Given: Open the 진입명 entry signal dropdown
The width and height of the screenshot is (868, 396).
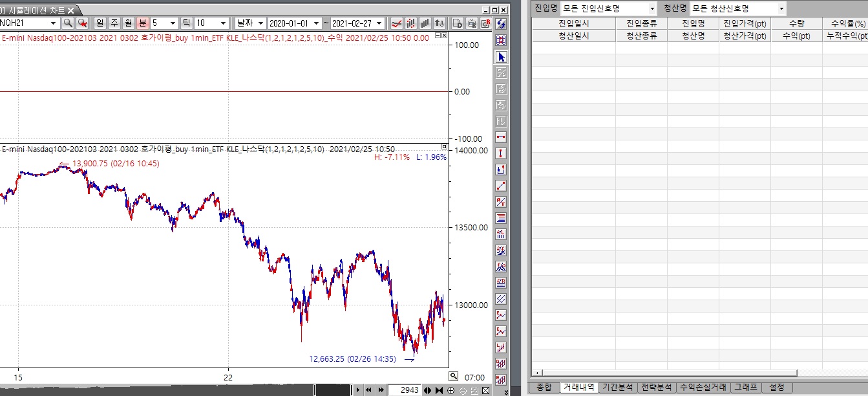Looking at the screenshot, I should [652, 8].
